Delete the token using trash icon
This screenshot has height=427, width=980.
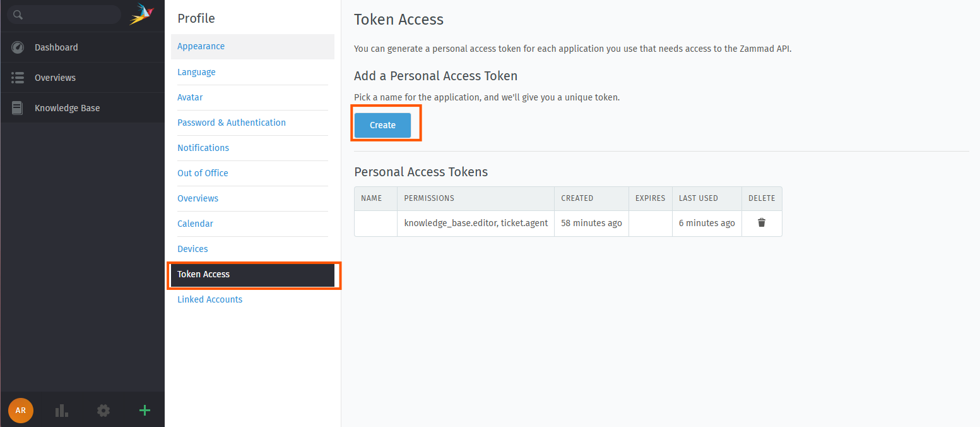click(762, 223)
